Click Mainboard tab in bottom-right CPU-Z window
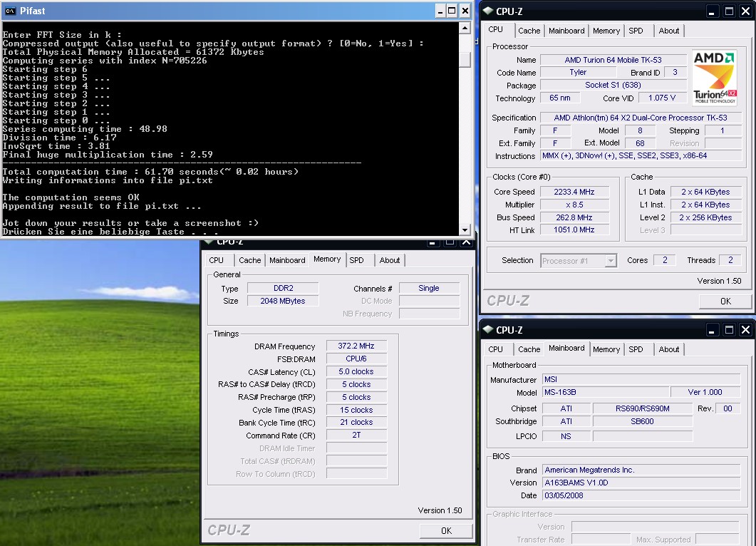 click(x=566, y=349)
